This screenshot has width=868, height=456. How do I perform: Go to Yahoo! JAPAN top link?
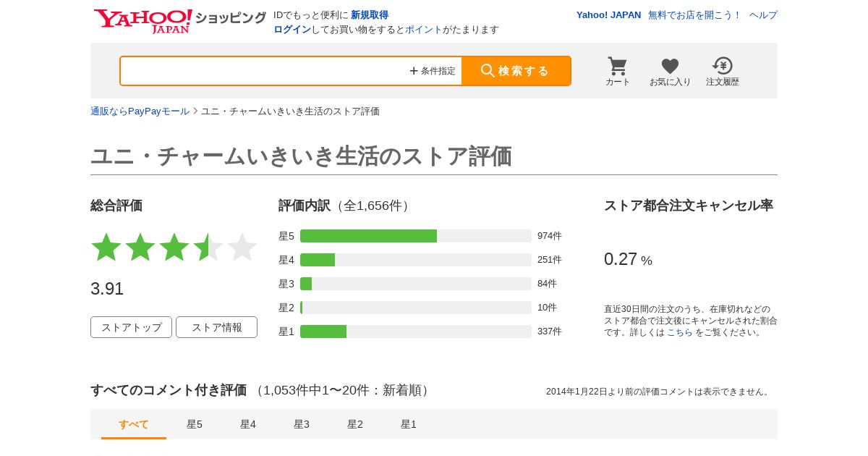[x=608, y=15]
